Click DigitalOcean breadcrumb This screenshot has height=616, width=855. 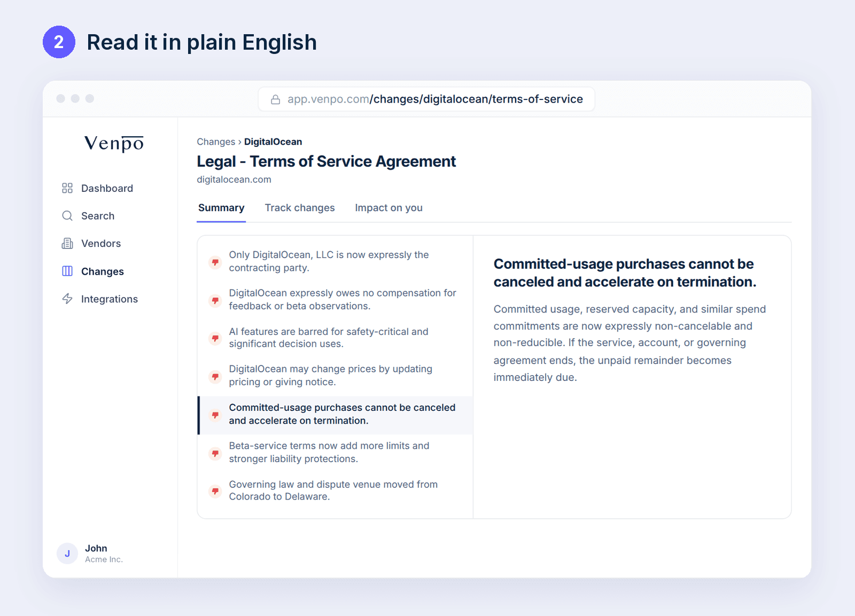pyautogui.click(x=273, y=142)
